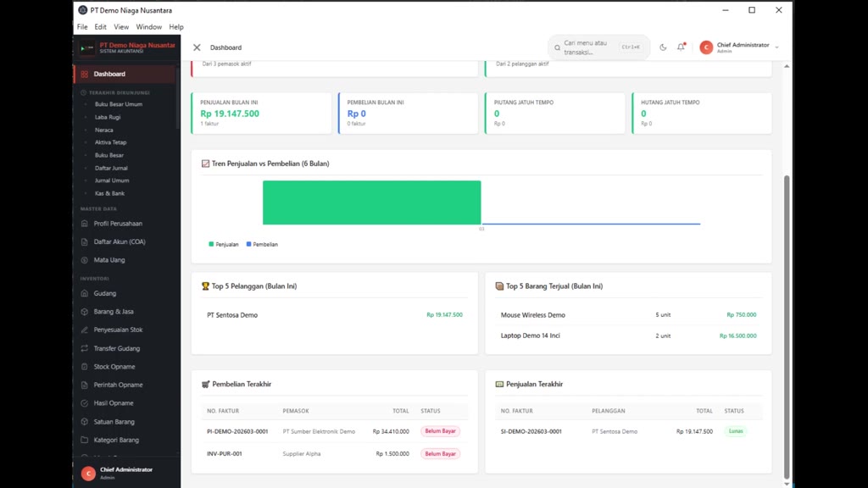Open Aktiva Tetap from recent list
This screenshot has width=868, height=488.
tap(111, 142)
